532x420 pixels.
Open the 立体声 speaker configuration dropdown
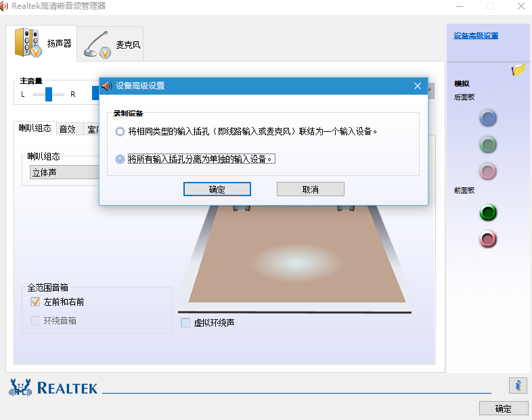coord(64,172)
